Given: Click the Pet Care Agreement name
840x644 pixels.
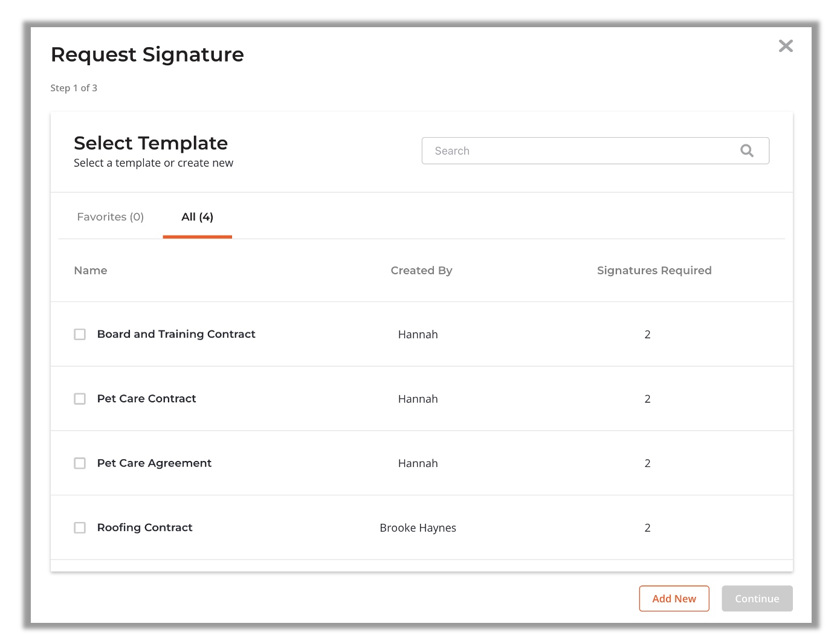Looking at the screenshot, I should click(155, 463).
